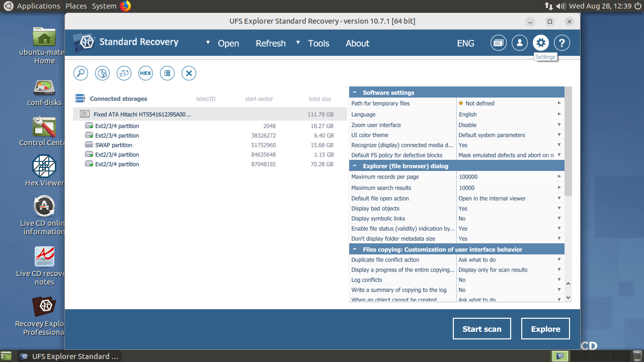Click Refresh in the header menu
The width and height of the screenshot is (644, 362).
(x=271, y=43)
